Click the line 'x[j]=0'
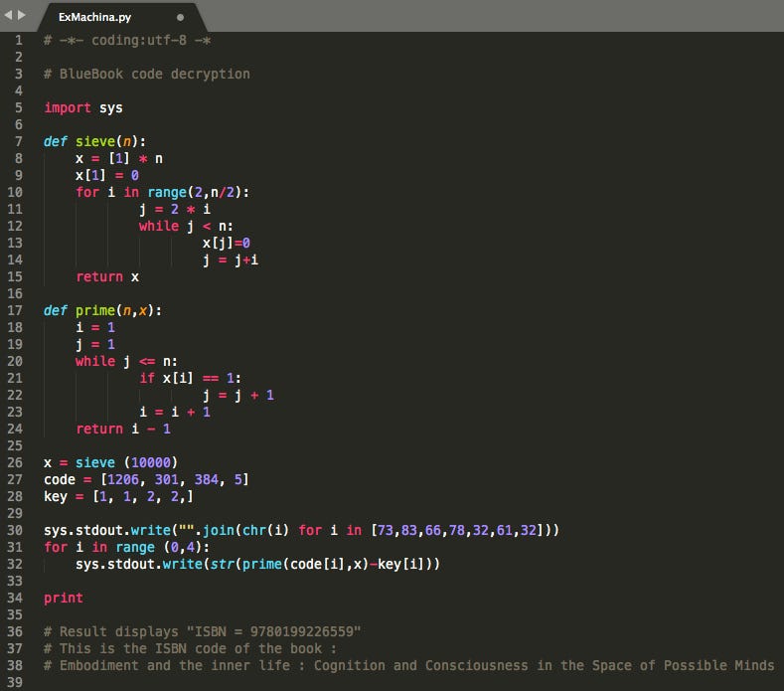The height and width of the screenshot is (691, 784). coord(227,244)
